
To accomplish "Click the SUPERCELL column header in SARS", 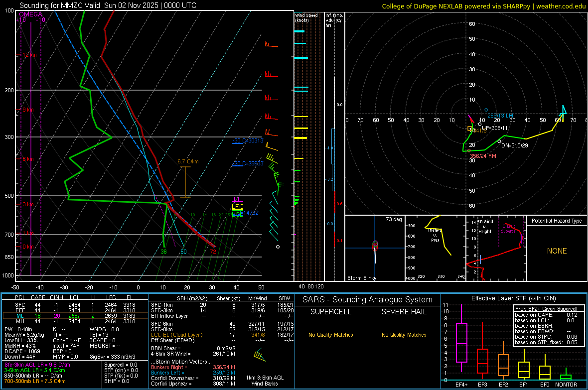I will [331, 312].
